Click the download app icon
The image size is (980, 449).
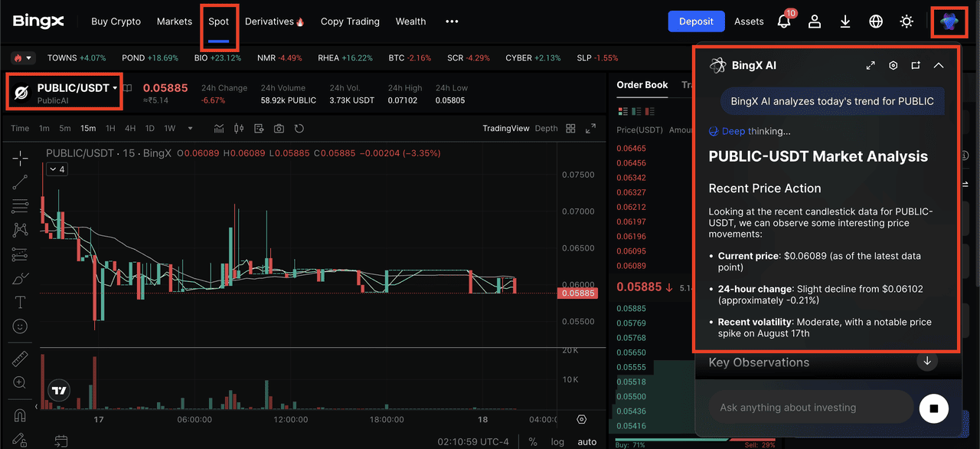point(845,21)
